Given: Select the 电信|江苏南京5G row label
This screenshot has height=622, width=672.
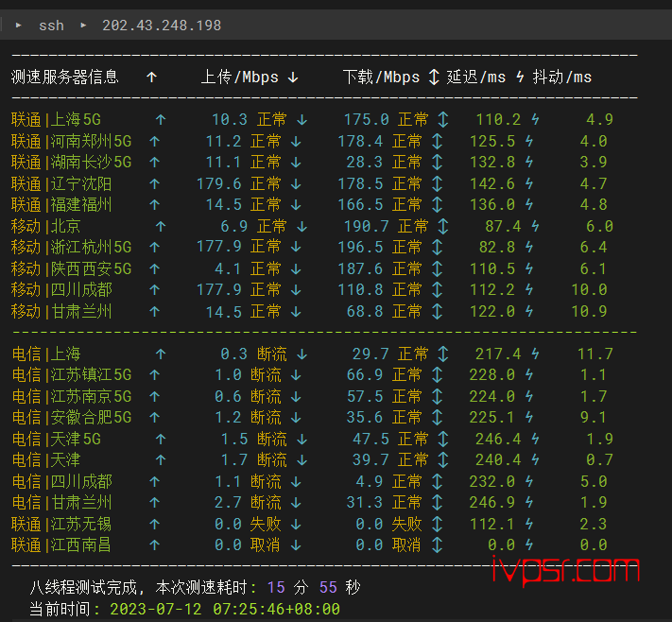Looking at the screenshot, I should click(x=72, y=396).
